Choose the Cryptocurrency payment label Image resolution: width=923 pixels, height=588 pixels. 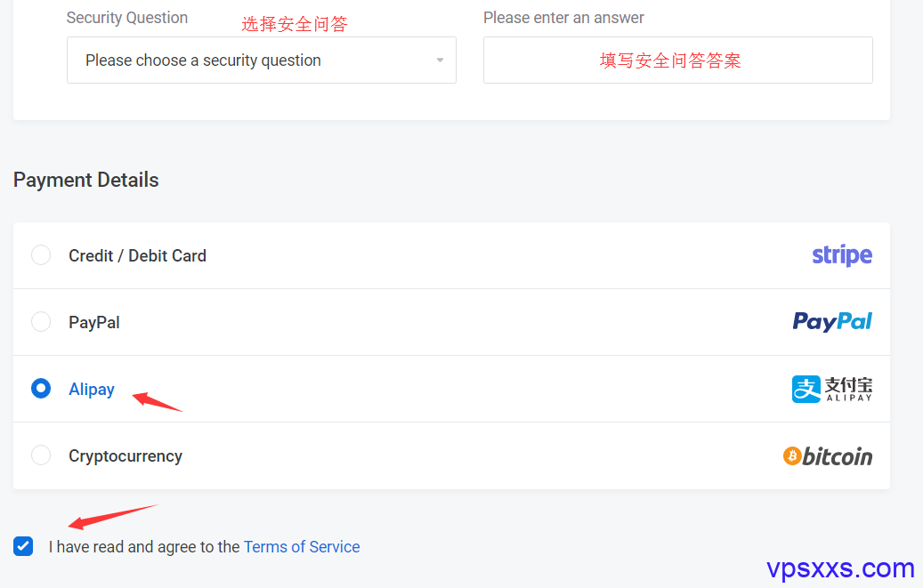pyautogui.click(x=125, y=456)
